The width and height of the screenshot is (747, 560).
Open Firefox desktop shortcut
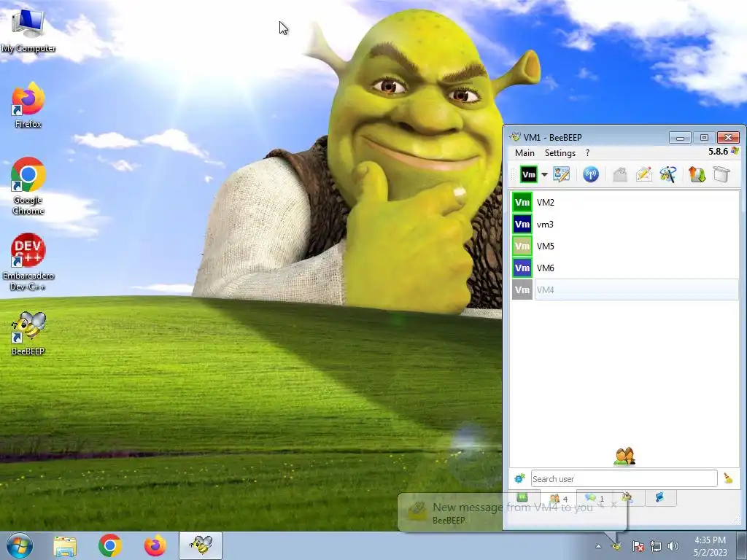pyautogui.click(x=28, y=105)
